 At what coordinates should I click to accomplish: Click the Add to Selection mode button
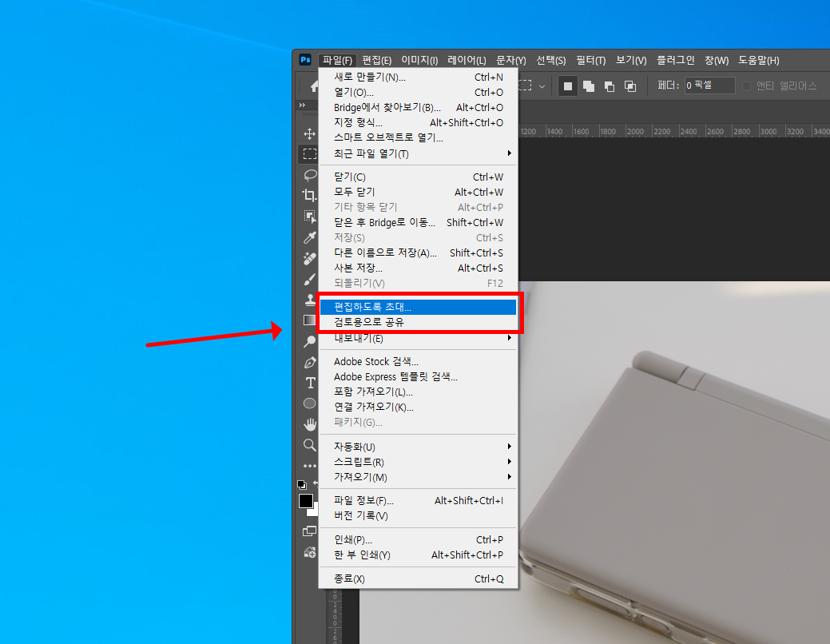[589, 85]
